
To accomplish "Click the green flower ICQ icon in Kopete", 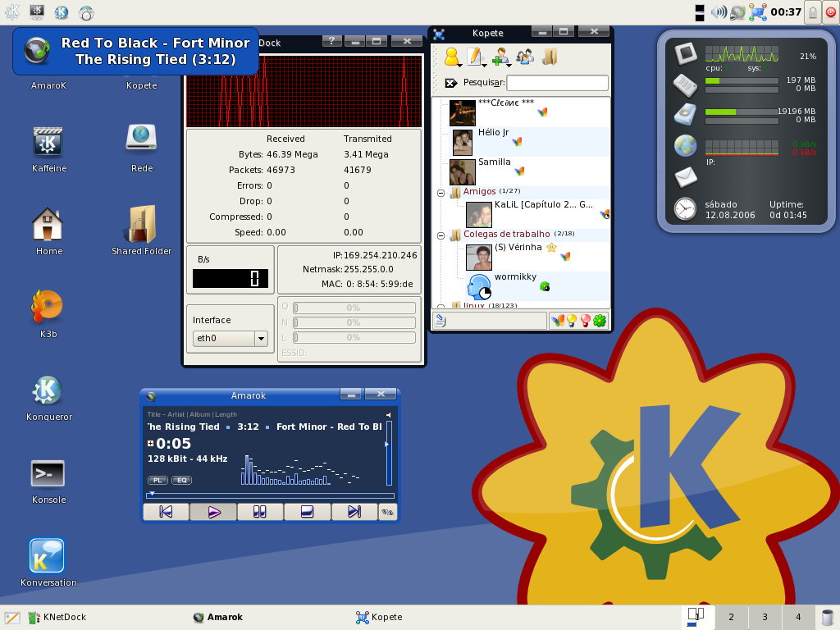I will click(600, 321).
